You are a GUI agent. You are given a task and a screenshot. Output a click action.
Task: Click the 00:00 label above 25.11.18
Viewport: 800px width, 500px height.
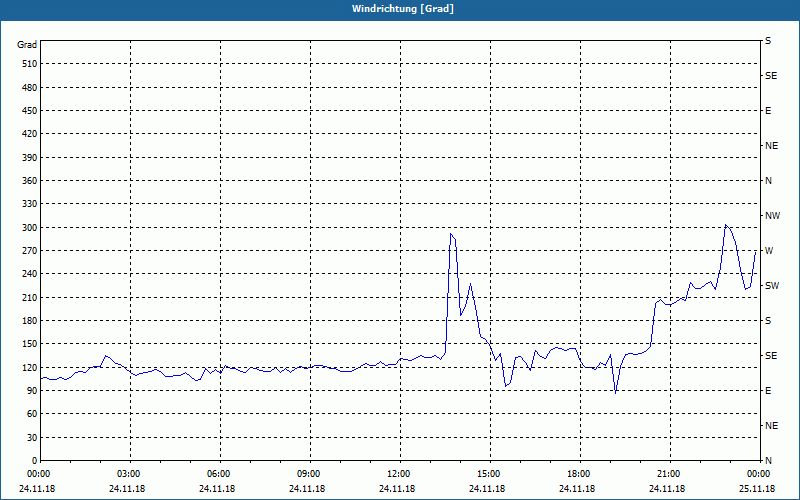(x=760, y=474)
